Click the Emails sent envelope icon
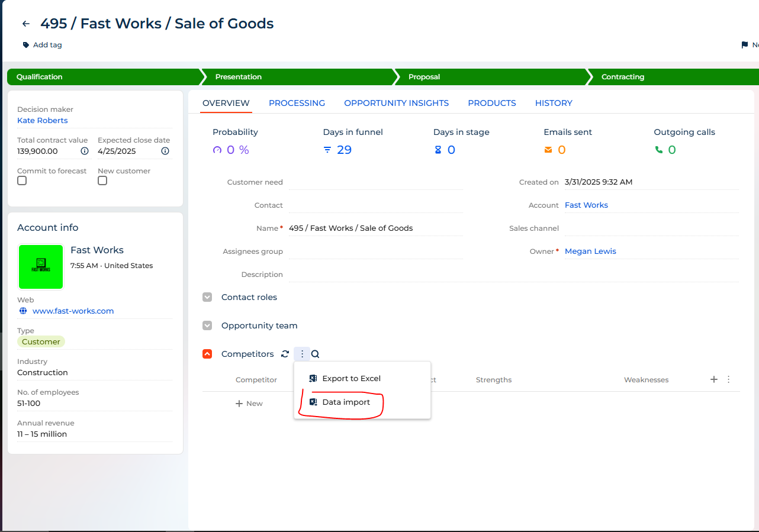Viewport: 759px width, 532px height. 548,150
